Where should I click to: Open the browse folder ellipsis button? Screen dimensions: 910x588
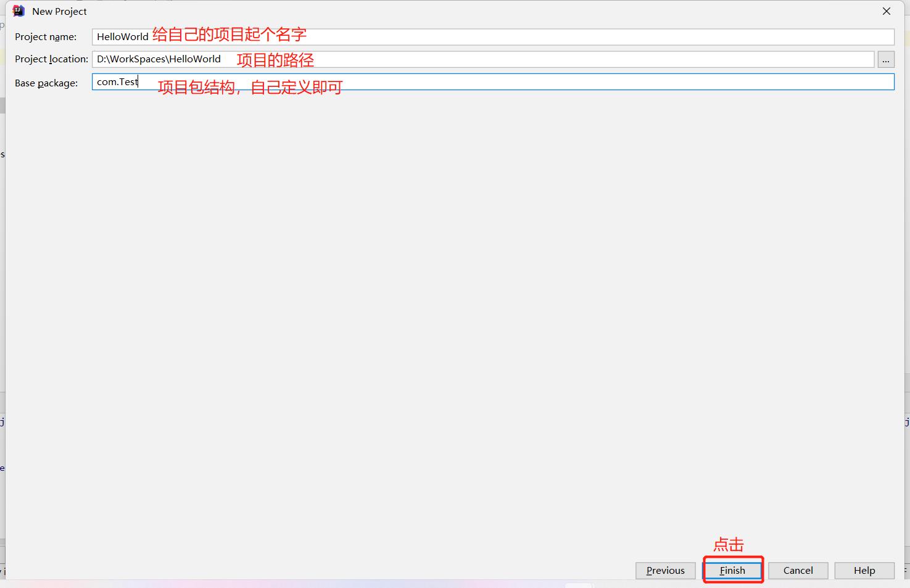click(x=886, y=59)
